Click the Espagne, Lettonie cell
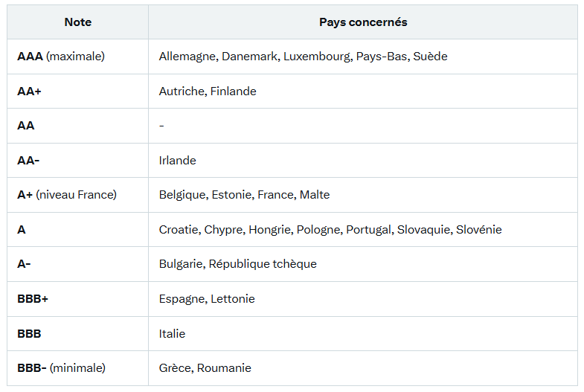 363,299
